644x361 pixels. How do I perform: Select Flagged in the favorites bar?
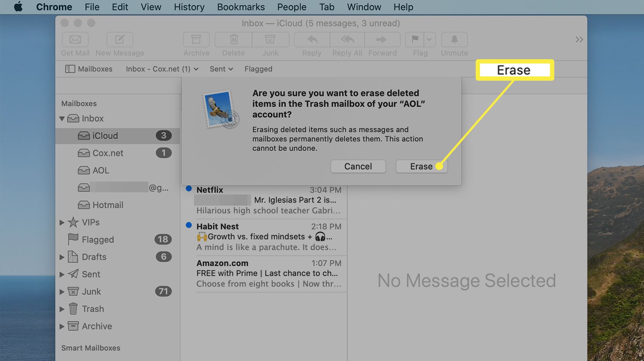[x=258, y=69]
